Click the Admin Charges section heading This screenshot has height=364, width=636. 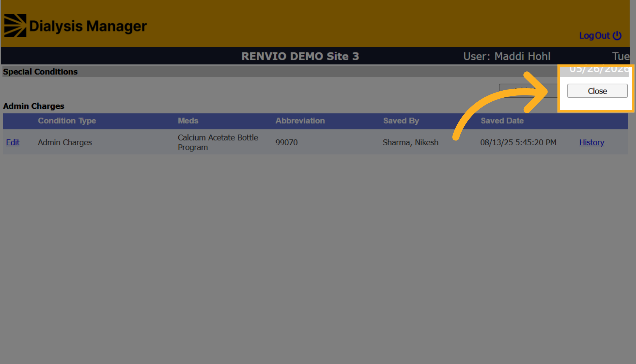[x=34, y=106]
